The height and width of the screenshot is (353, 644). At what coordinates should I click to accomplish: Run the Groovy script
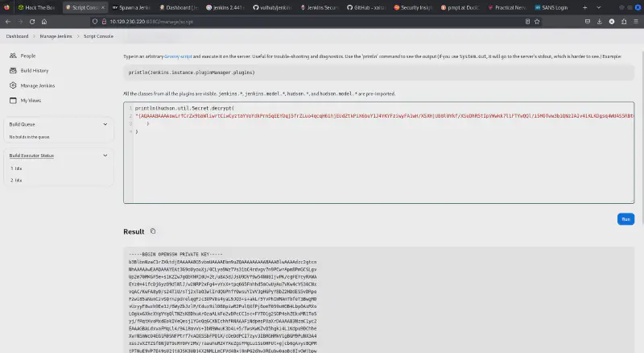point(625,218)
